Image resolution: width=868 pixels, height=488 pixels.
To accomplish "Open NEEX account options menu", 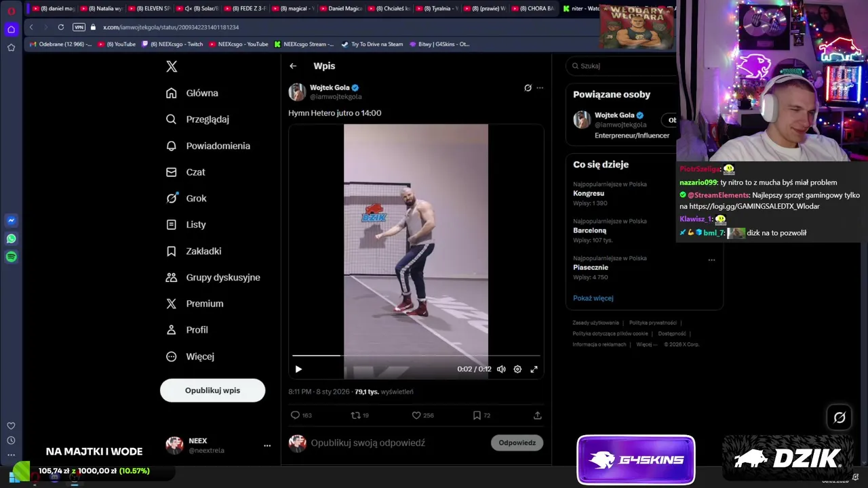I will click(x=267, y=445).
